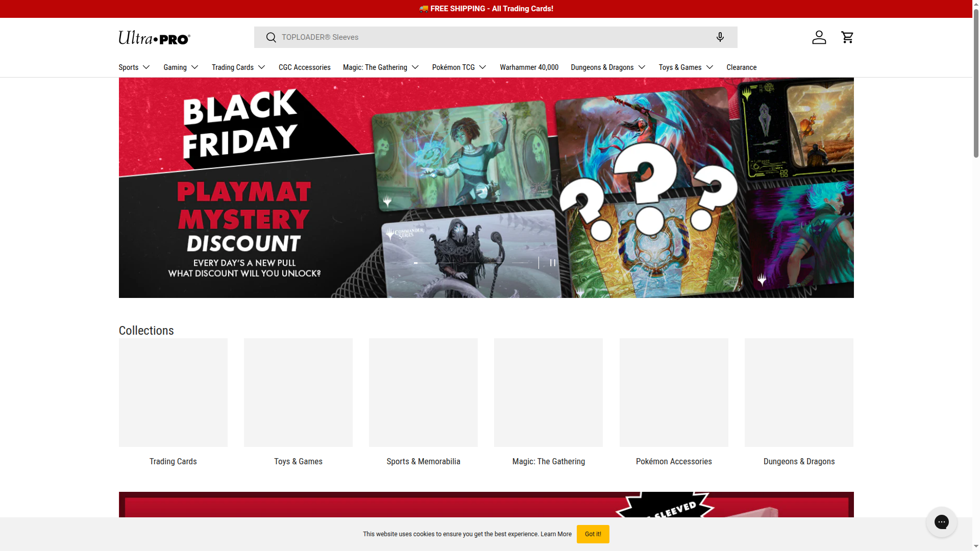Follow the Learn More cookie link

pos(556,534)
